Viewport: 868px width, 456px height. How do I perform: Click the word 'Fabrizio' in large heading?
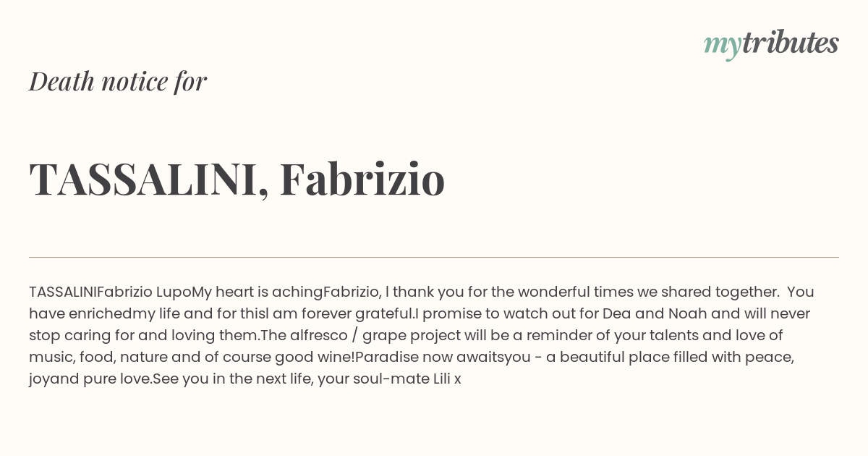coord(362,180)
